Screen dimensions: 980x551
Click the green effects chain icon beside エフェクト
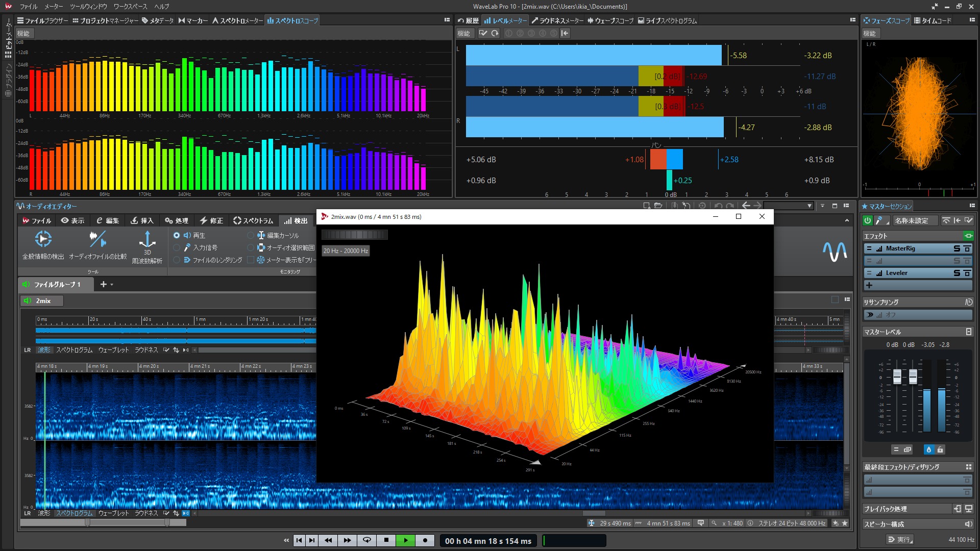coord(968,236)
